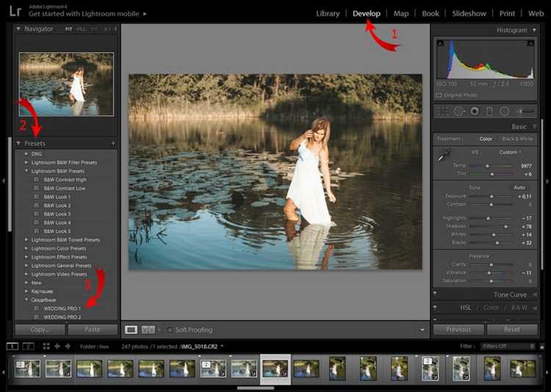Select the Graduated Filter tool icon
The height and width of the screenshot is (392, 551).
point(489,112)
